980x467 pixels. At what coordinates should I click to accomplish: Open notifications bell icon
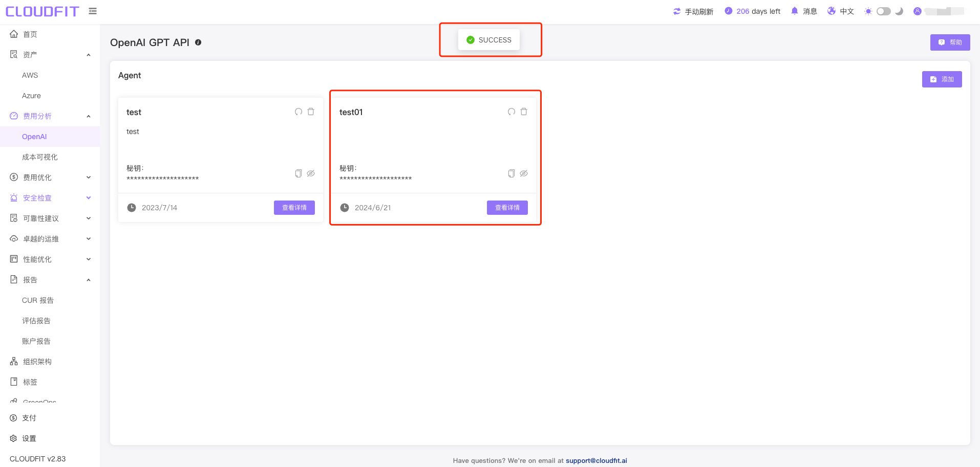(x=795, y=11)
